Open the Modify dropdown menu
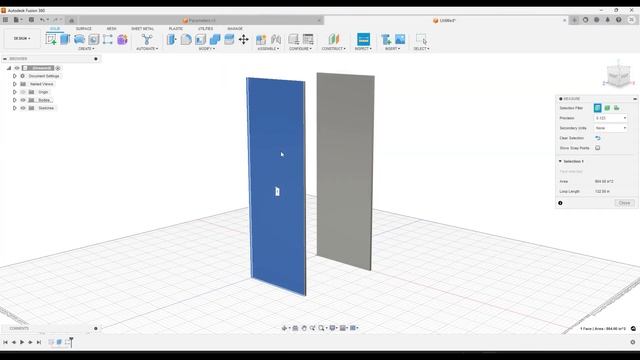Viewport: 640px width, 360px height. tap(207, 49)
